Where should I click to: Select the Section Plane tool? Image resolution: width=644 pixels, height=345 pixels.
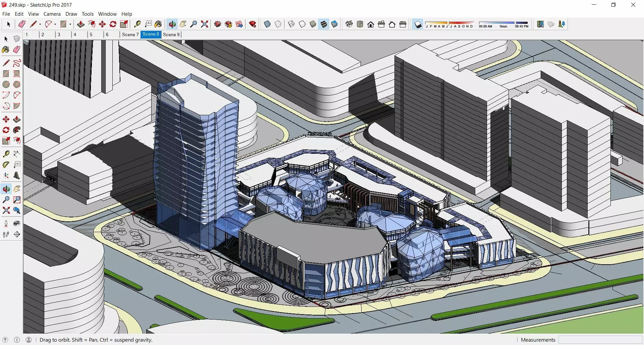[x=17, y=234]
